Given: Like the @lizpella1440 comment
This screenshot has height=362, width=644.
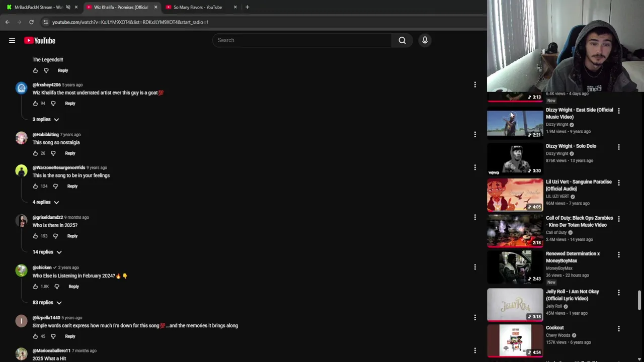Looking at the screenshot, I should 35,336.
